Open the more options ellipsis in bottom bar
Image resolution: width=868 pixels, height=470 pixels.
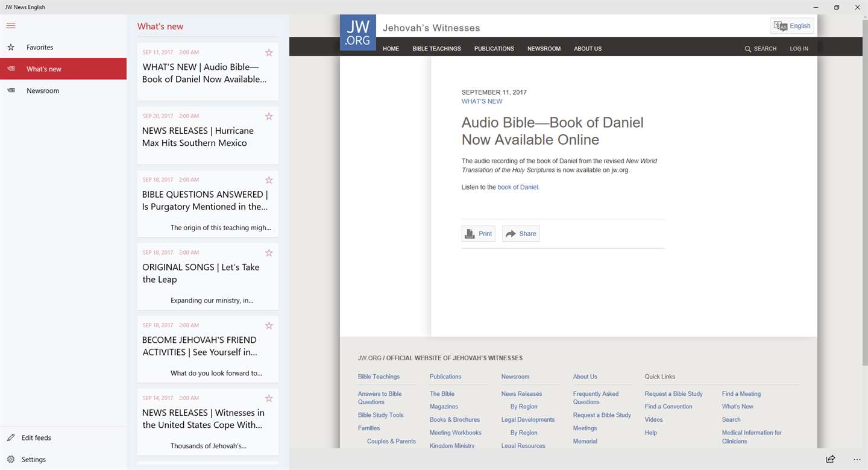pos(857,459)
